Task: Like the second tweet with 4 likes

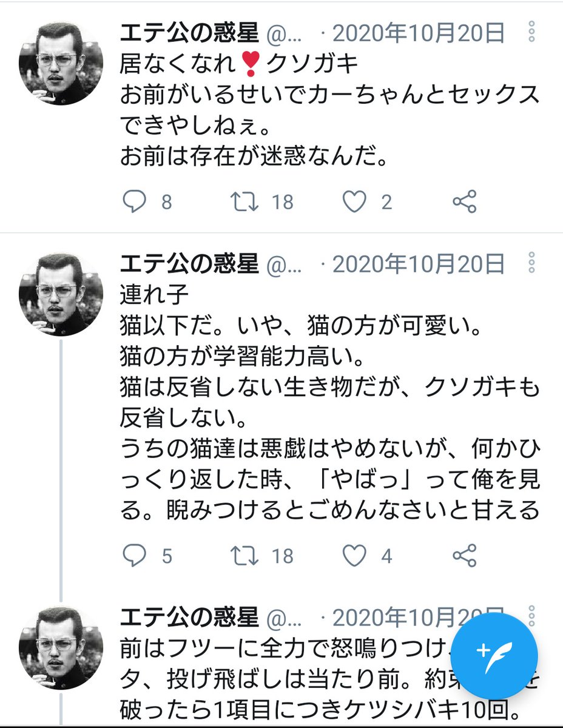Action: coord(354,555)
